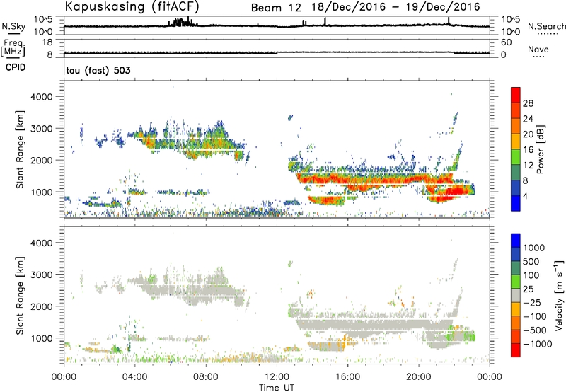Click the '16:00' time axis tick label
Viewport: 566px width, 392px height.
coord(347,377)
